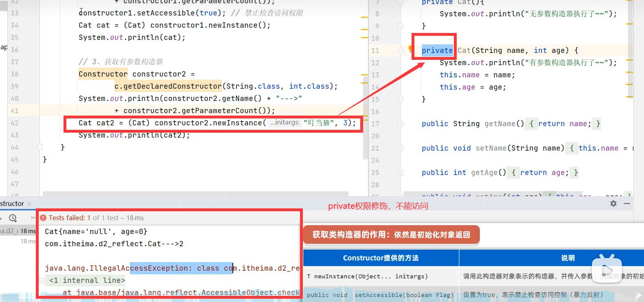
Task: Click the highlighted 'private' keyword on line 11
Action: (x=437, y=50)
